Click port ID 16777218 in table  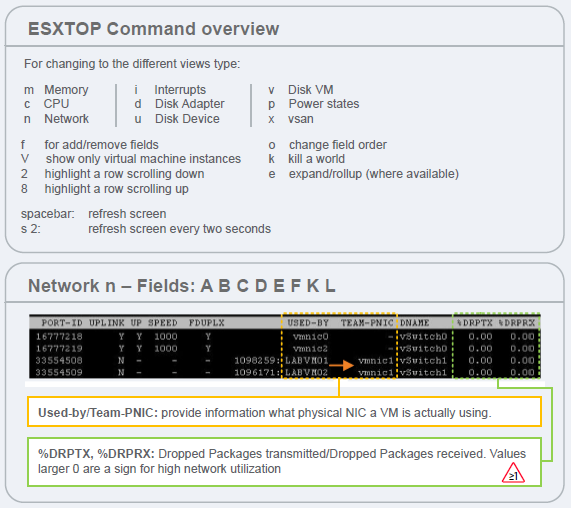[59, 336]
